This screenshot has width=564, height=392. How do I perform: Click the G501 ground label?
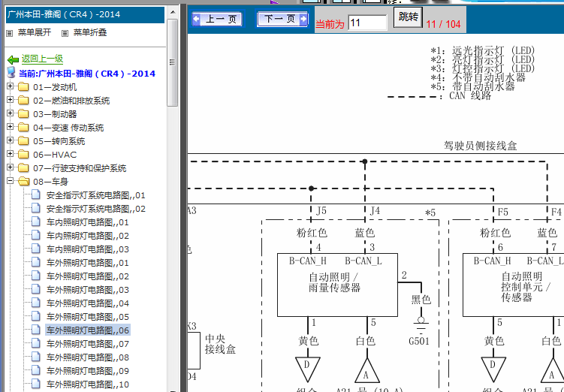coord(419,341)
